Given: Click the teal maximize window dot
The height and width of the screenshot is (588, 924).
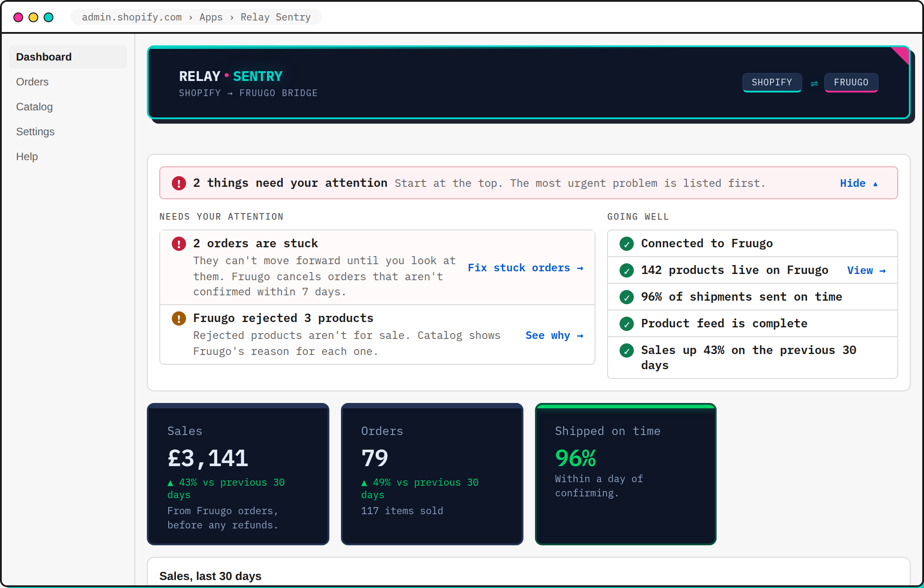Looking at the screenshot, I should coord(49,17).
